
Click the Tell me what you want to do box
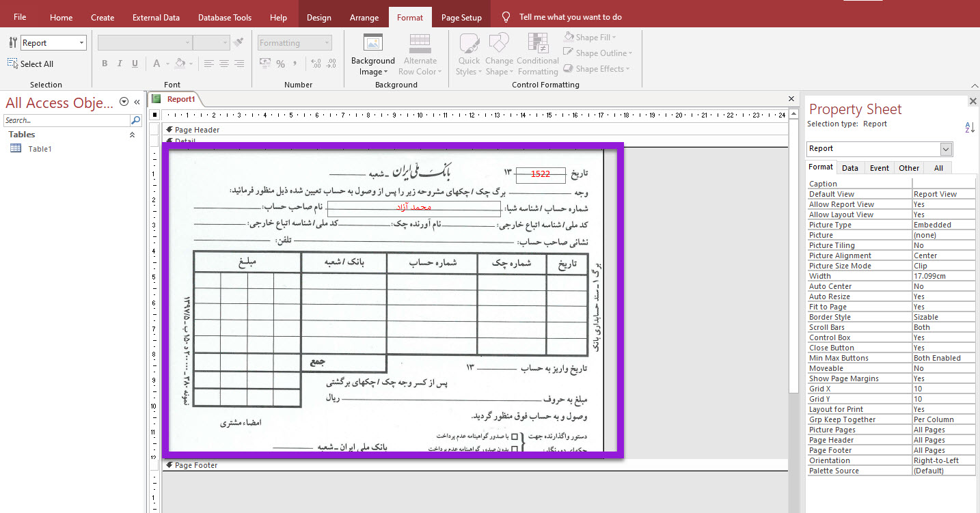click(570, 17)
